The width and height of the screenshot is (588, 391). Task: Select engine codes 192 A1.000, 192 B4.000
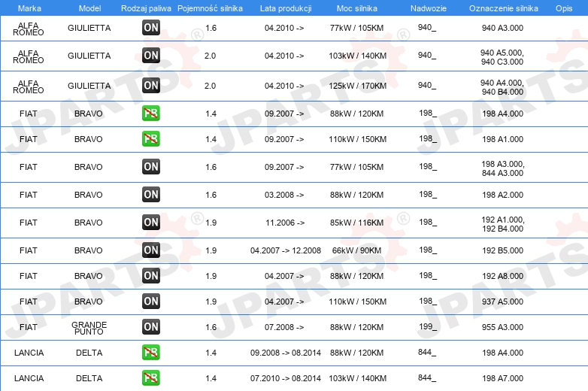tap(503, 224)
